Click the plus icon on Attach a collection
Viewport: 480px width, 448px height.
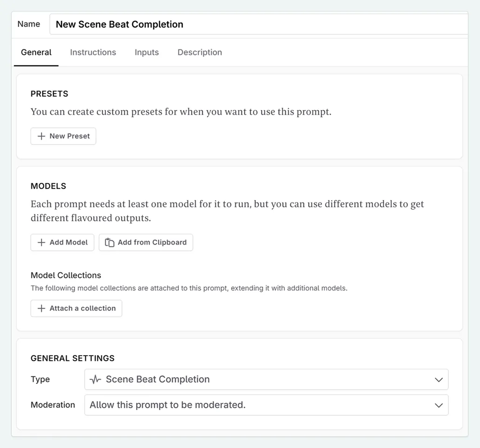[41, 309]
